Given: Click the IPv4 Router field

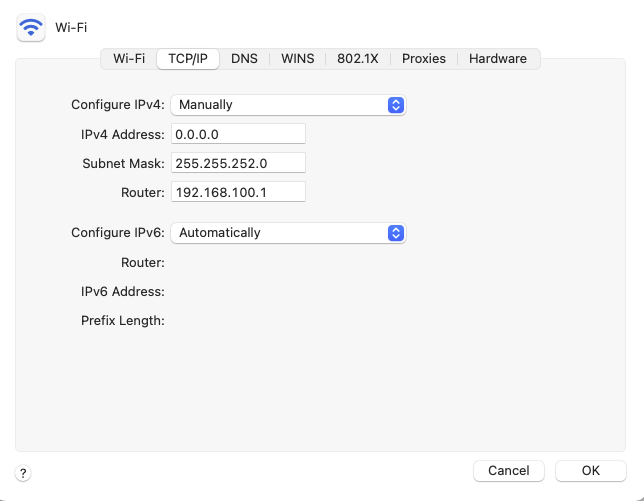Looking at the screenshot, I should (238, 192).
